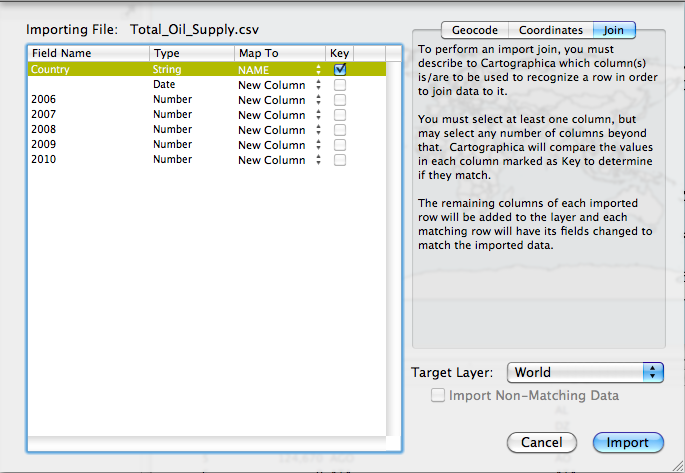Screen dimensions: 685x473
Task: Select the Join tab
Action: pos(613,30)
